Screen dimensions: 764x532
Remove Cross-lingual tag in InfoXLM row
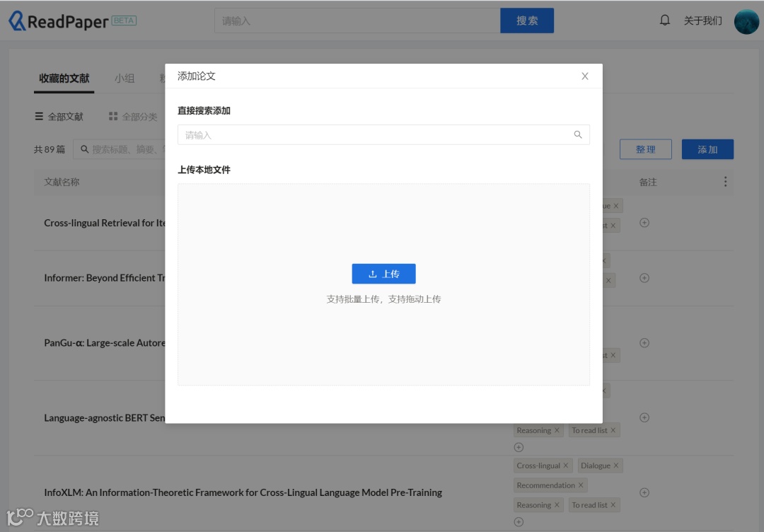pyautogui.click(x=566, y=466)
